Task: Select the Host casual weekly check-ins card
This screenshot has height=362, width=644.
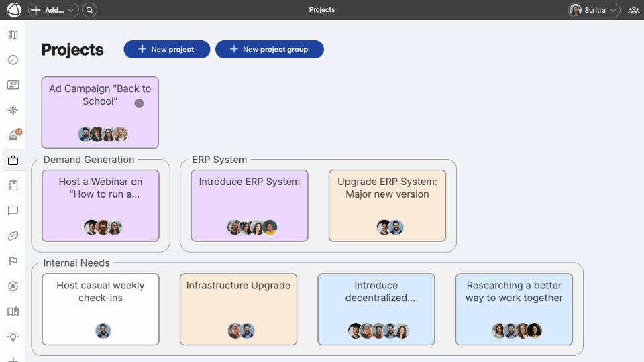Action: [x=101, y=308]
